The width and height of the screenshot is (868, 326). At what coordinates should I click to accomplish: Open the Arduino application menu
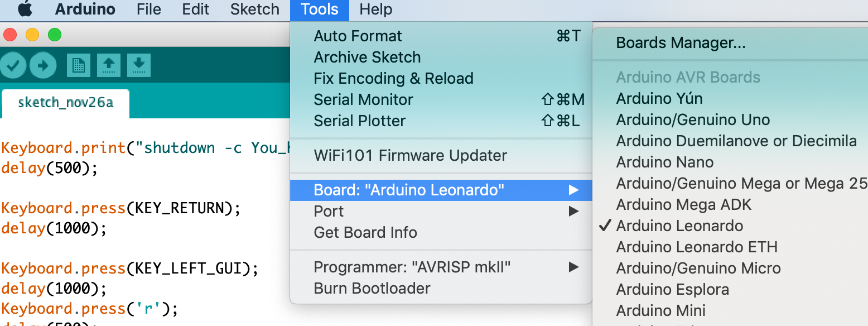85,9
